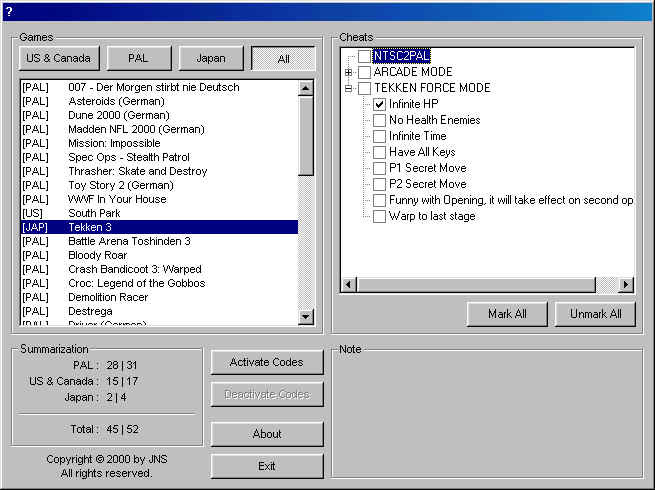Select Bloody Roar in games list
Viewport: 655px width, 490px height.
click(x=159, y=255)
